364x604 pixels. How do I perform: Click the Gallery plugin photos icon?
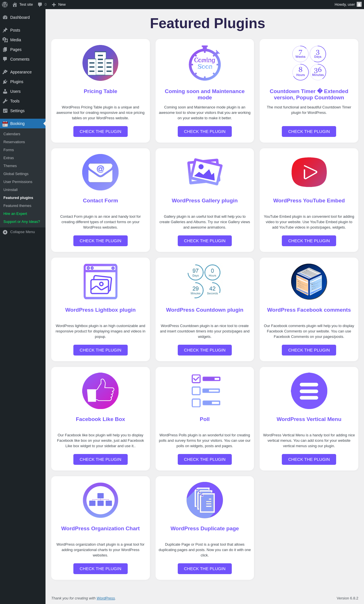coord(205,172)
